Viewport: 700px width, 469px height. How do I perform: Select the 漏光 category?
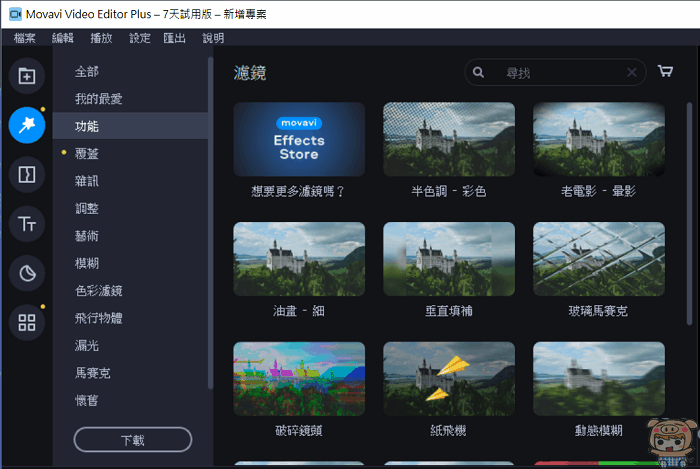point(130,345)
